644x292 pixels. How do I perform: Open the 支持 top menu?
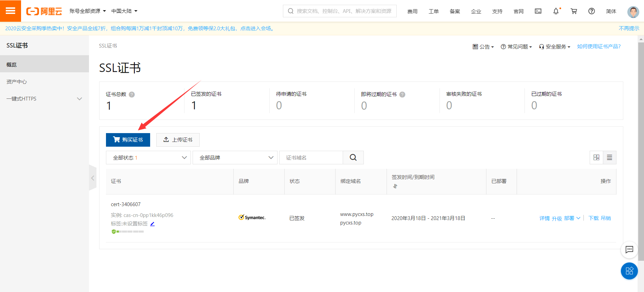[x=497, y=12]
